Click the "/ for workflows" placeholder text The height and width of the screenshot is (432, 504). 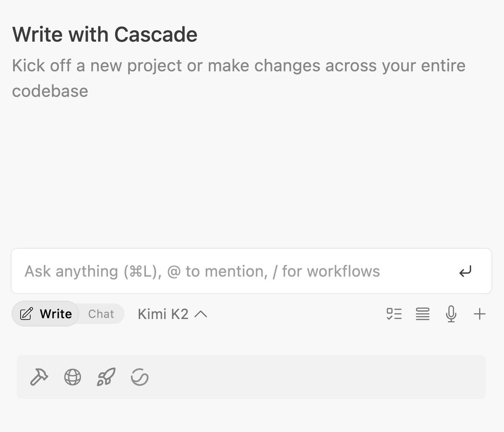click(326, 271)
